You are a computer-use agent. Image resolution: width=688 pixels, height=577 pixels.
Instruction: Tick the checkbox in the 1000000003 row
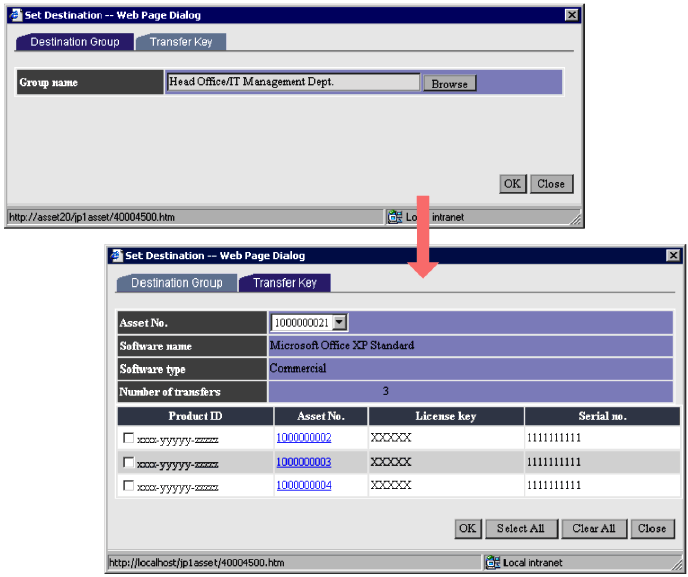128,462
